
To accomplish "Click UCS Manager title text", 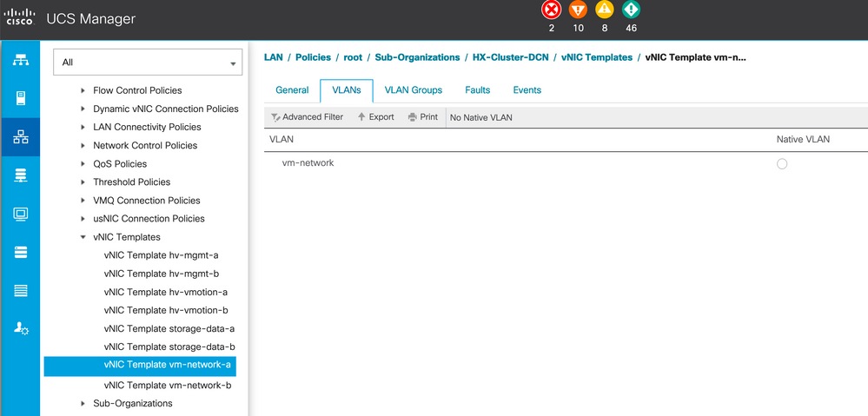I will pos(90,19).
